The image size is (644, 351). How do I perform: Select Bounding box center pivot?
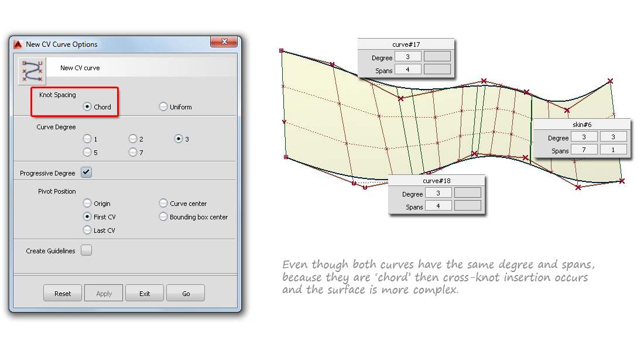click(x=163, y=216)
